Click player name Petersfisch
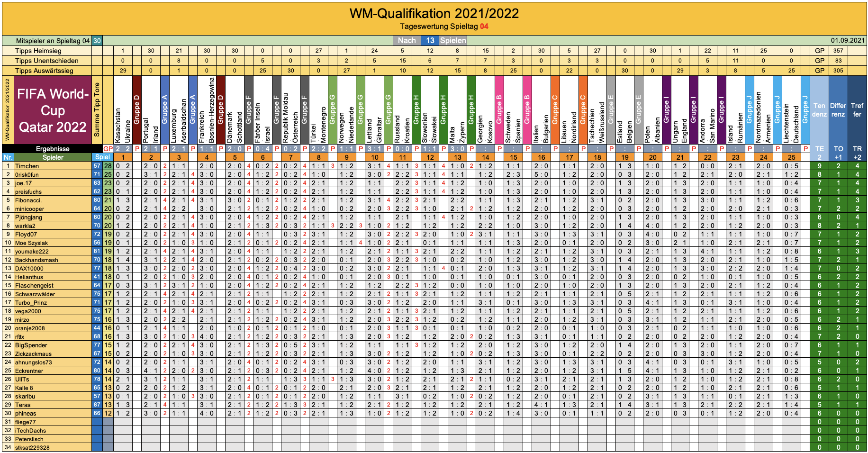 pyautogui.click(x=29, y=439)
